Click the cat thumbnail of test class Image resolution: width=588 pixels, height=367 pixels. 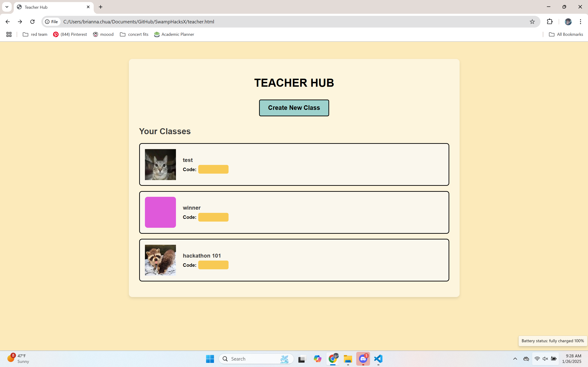click(x=160, y=164)
